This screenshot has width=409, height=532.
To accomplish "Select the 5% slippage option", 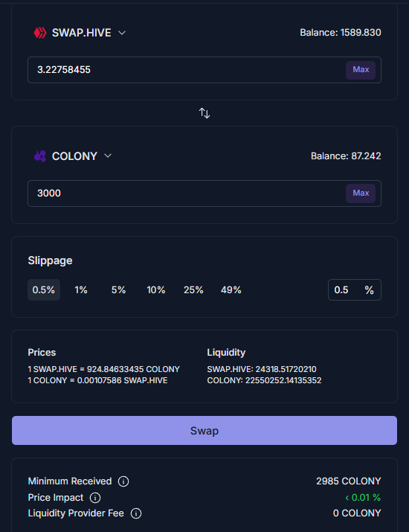I will point(119,289).
